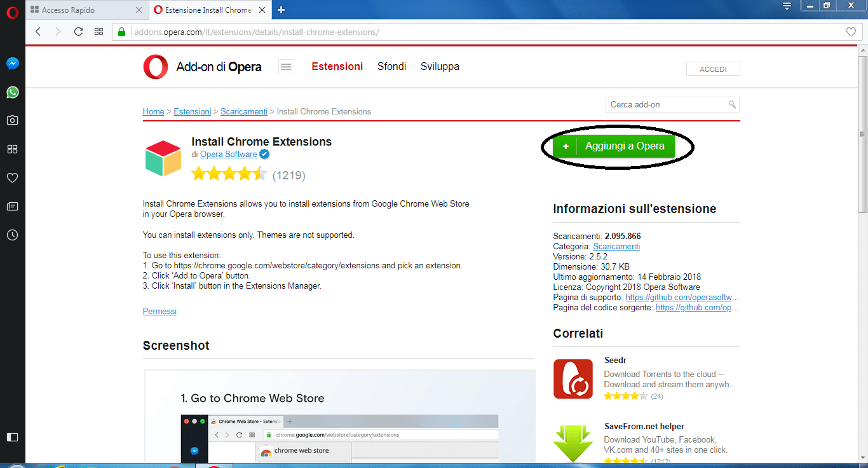Open SaveFrom.net helper title
The height and width of the screenshot is (468, 868).
(644, 426)
